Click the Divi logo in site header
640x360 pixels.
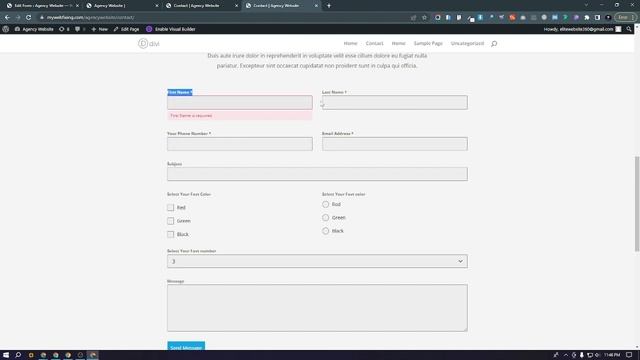pyautogui.click(x=149, y=43)
